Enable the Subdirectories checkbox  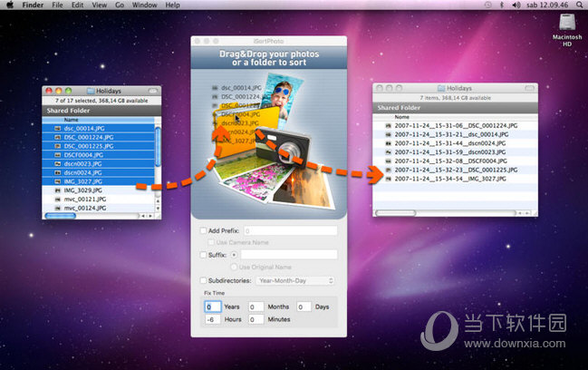(x=203, y=280)
